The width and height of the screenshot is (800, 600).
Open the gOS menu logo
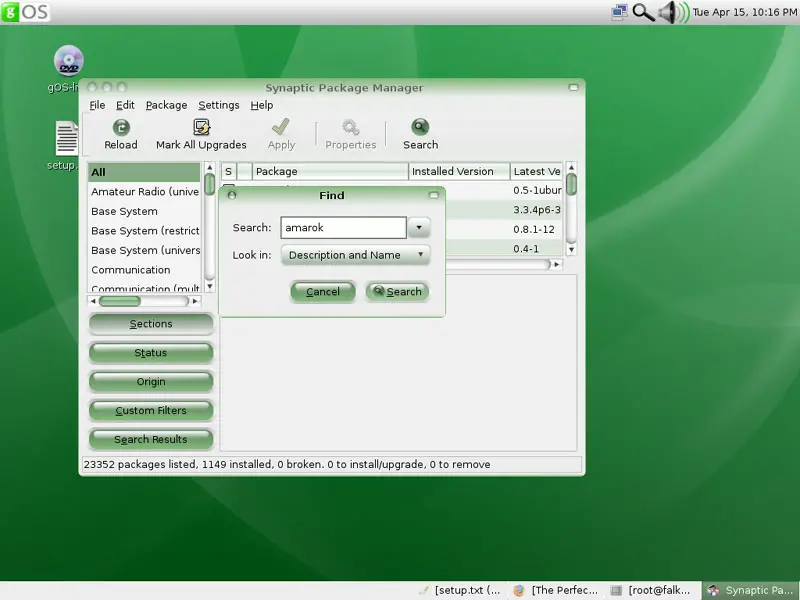click(x=25, y=12)
